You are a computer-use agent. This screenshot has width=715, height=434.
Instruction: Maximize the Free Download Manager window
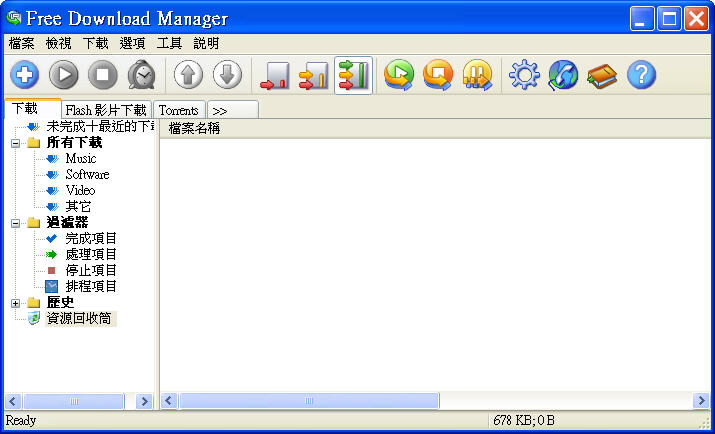669,19
